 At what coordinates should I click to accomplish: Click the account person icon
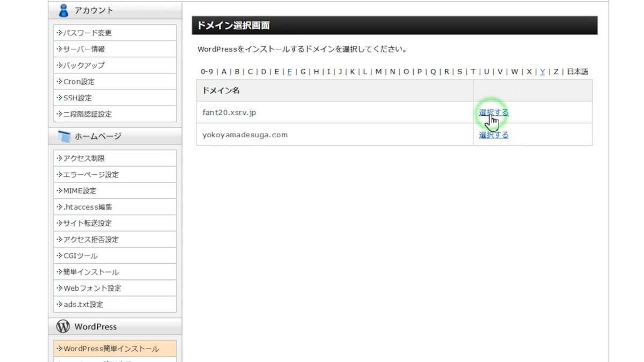(x=64, y=10)
